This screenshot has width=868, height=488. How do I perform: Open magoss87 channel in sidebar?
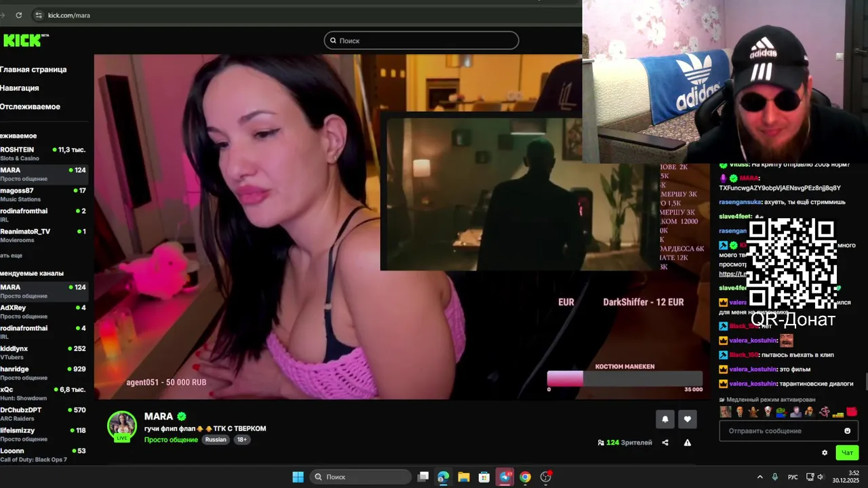point(43,195)
